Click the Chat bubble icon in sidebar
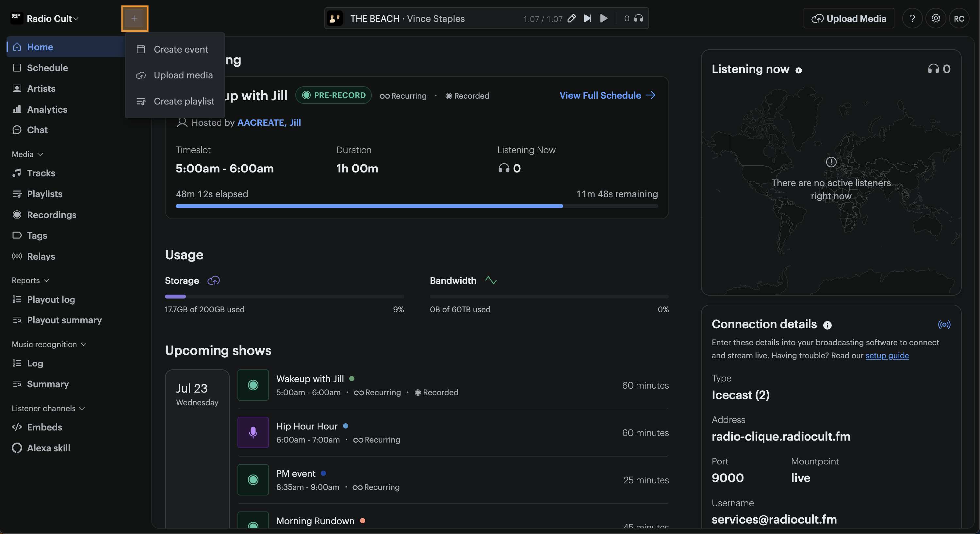The width and height of the screenshot is (980, 534). click(x=17, y=130)
